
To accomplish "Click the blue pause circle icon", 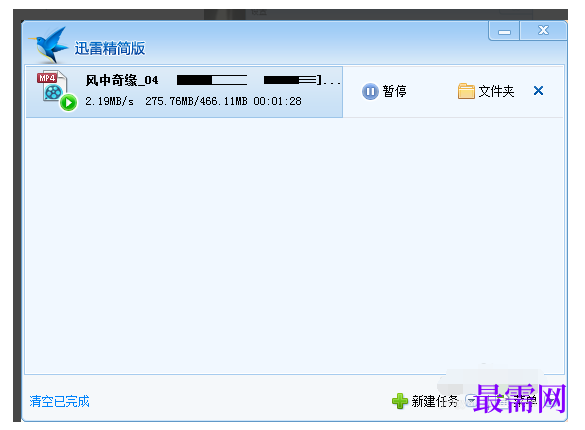I will 370,91.
